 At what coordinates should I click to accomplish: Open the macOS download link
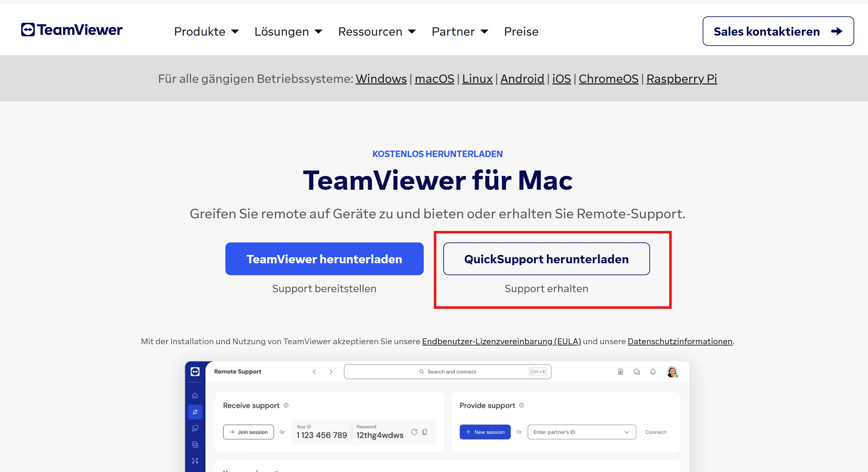click(434, 79)
